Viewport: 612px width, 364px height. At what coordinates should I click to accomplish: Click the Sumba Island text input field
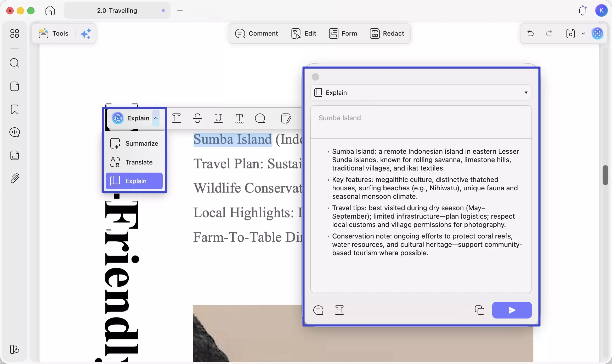(421, 122)
